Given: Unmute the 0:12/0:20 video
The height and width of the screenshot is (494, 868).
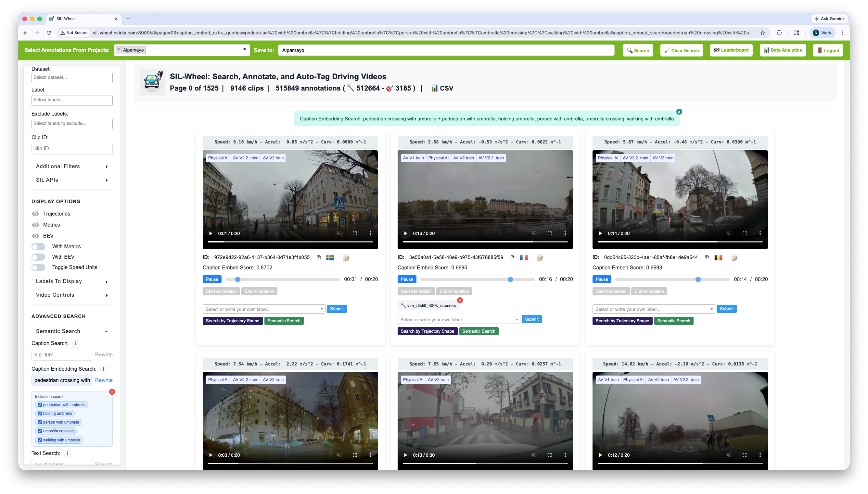Looking at the screenshot, I should [729, 455].
